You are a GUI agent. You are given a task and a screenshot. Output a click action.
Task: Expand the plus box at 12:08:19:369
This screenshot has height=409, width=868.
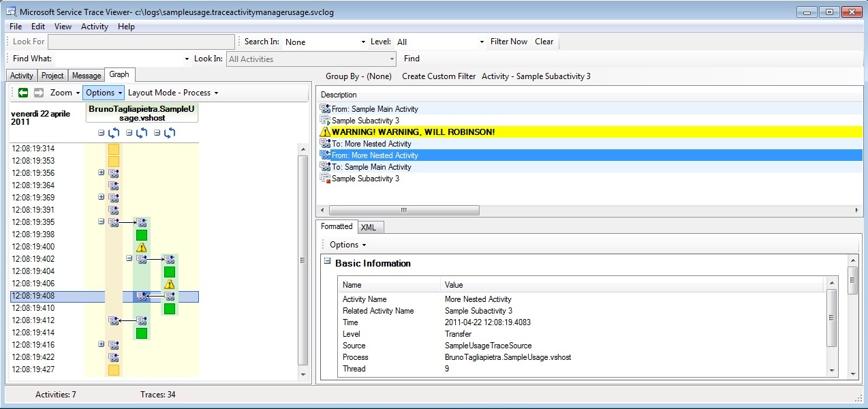[x=102, y=198]
